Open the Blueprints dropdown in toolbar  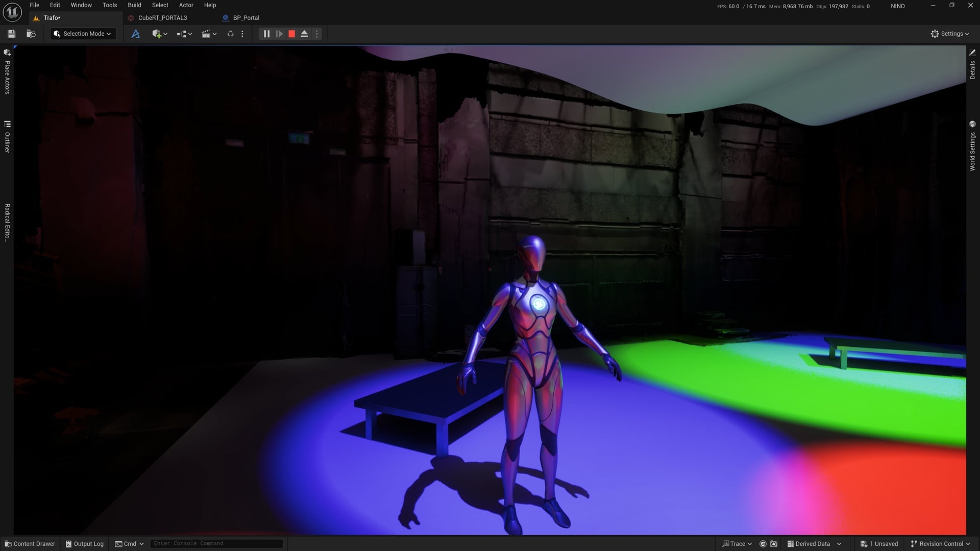tap(184, 34)
